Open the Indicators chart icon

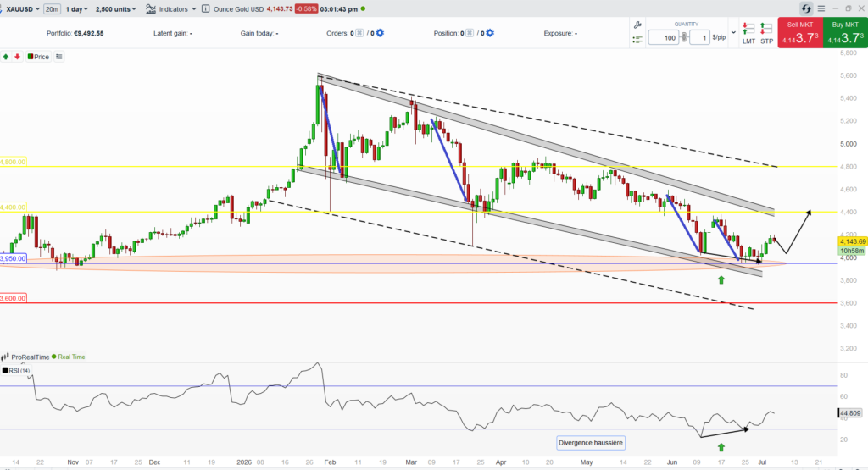(151, 8)
